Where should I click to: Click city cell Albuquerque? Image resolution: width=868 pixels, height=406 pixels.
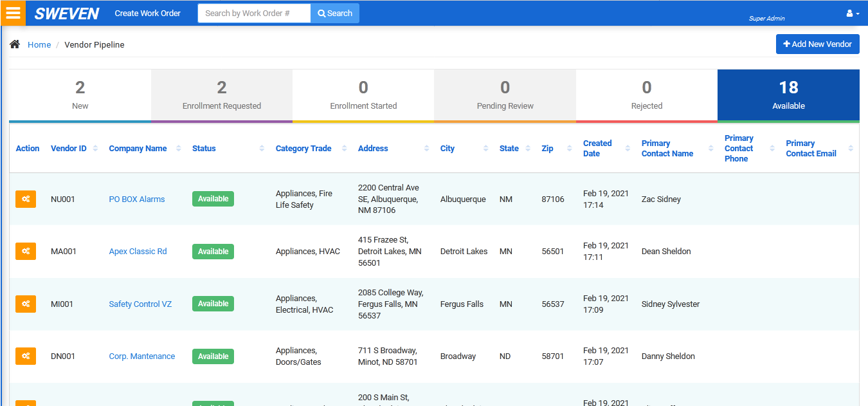[x=463, y=199]
